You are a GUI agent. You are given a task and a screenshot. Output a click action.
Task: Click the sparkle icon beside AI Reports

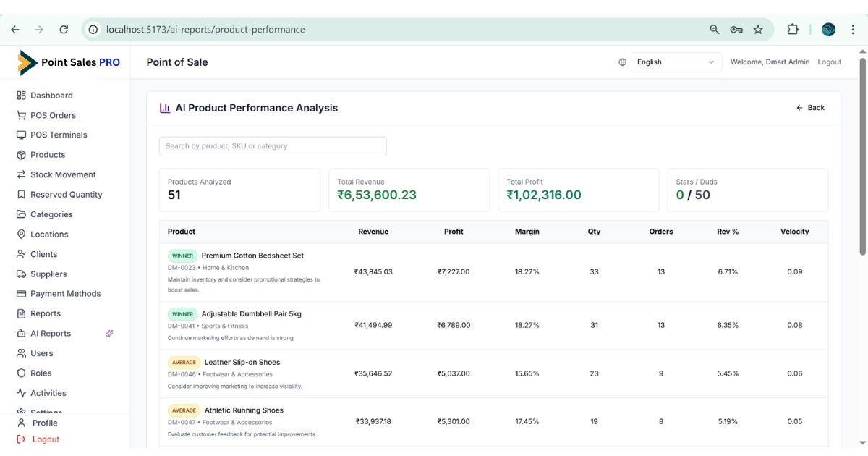[x=109, y=334]
